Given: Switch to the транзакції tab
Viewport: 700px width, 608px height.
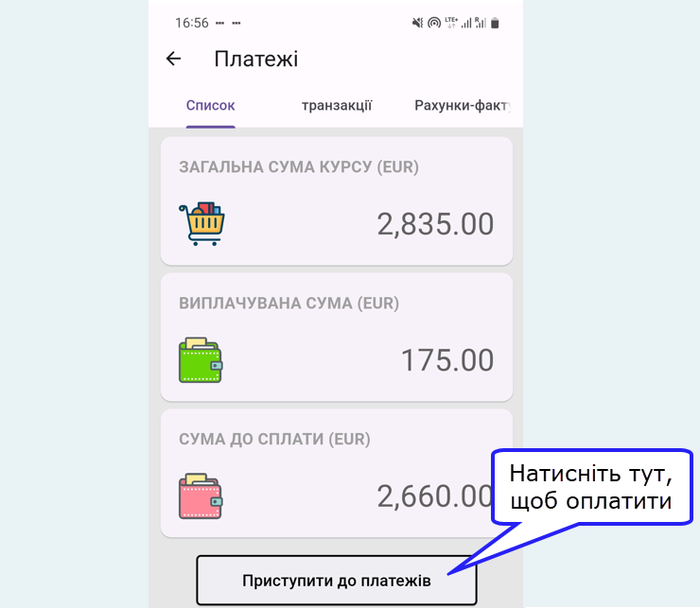Looking at the screenshot, I should point(337,105).
